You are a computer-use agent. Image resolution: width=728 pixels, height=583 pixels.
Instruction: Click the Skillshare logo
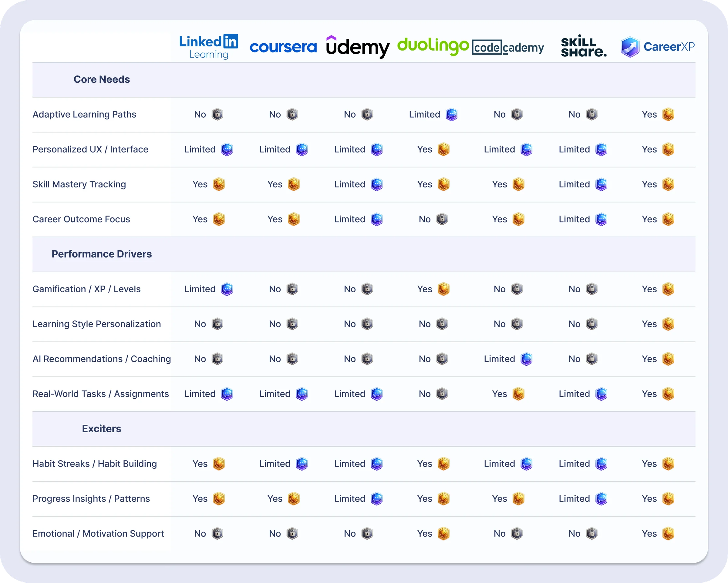(584, 45)
